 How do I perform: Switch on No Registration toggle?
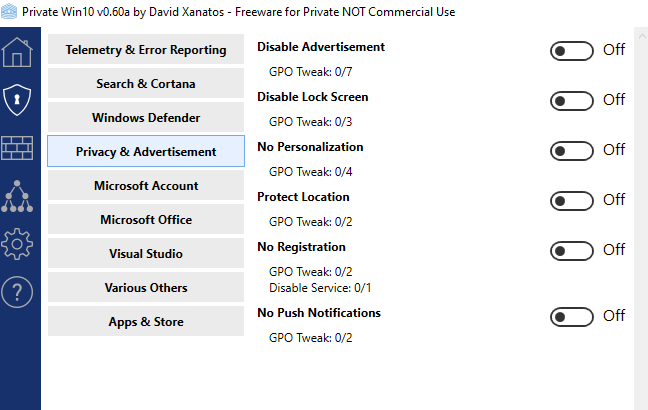coord(571,251)
